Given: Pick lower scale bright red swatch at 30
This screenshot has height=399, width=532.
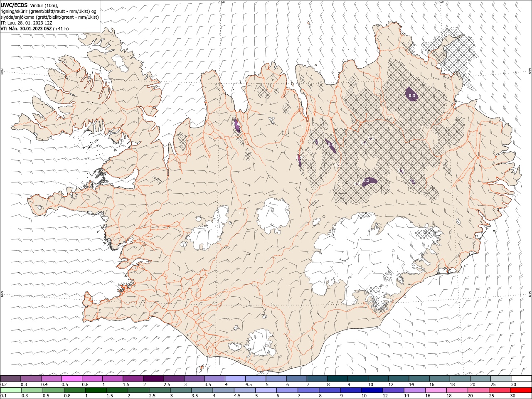Looking at the screenshot, I should click(521, 390).
